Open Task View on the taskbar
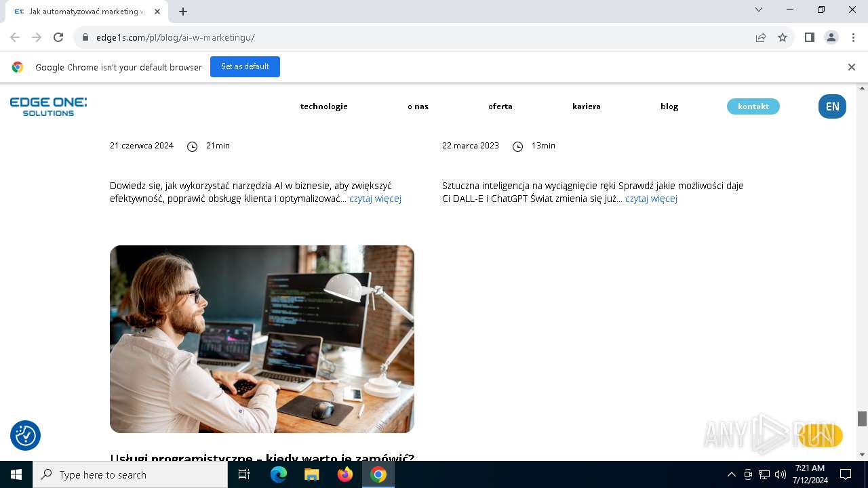The image size is (868, 488). (244, 474)
